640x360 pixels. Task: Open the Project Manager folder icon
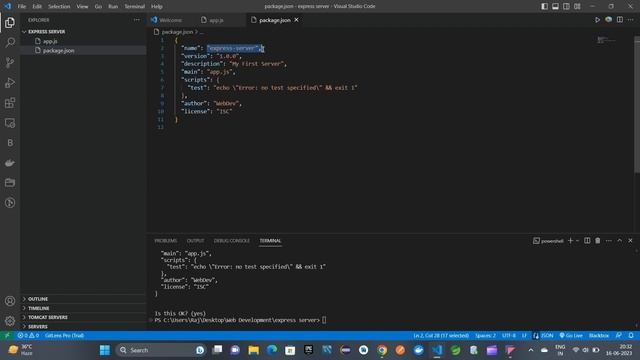click(x=10, y=182)
